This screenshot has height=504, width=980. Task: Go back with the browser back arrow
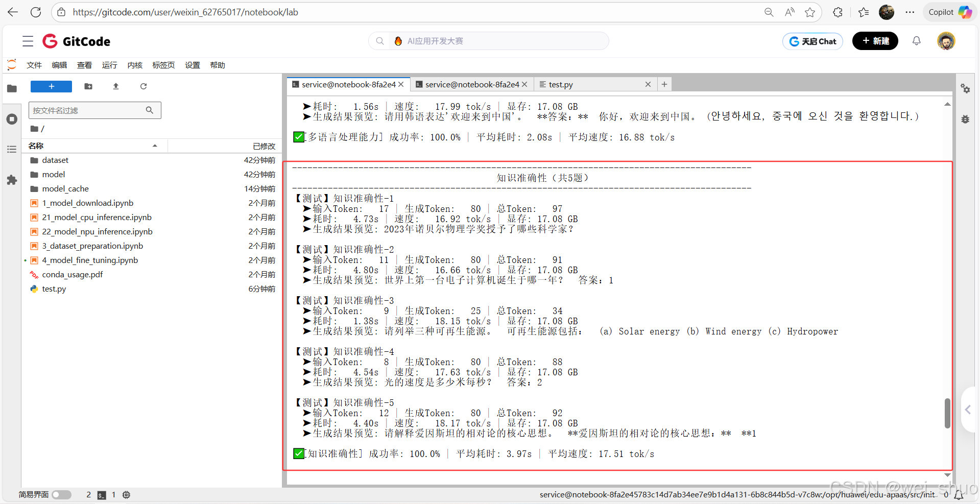13,12
